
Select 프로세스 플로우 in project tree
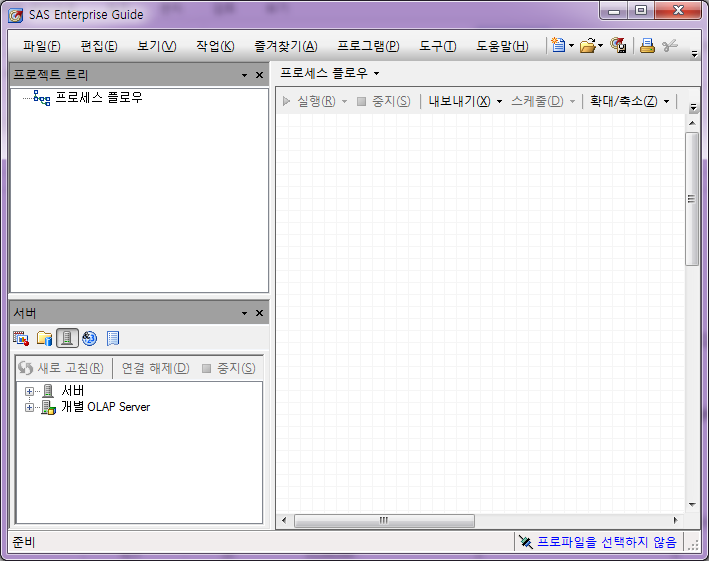point(99,98)
